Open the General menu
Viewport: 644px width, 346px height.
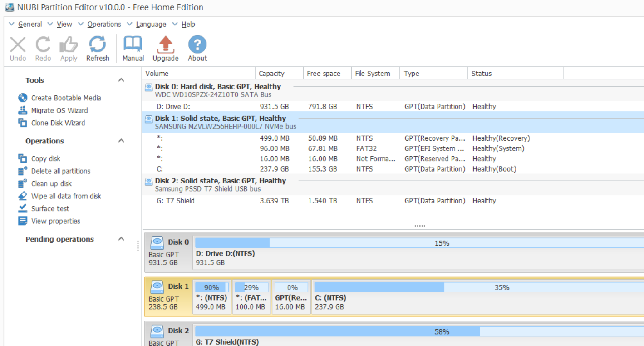tap(30, 24)
